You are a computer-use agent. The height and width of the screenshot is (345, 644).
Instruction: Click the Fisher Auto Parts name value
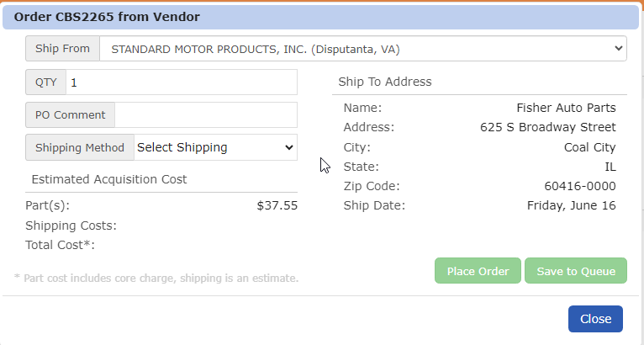click(x=566, y=108)
